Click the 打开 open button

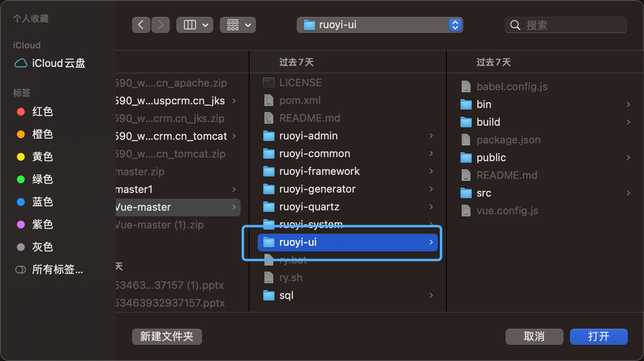tap(599, 336)
